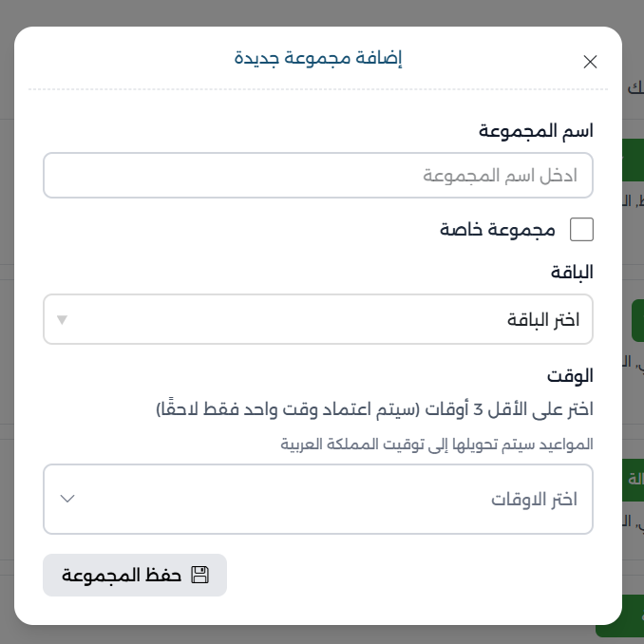Click the timezone note about المملكة العربية
This screenshot has width=644, height=644.
[x=437, y=444]
